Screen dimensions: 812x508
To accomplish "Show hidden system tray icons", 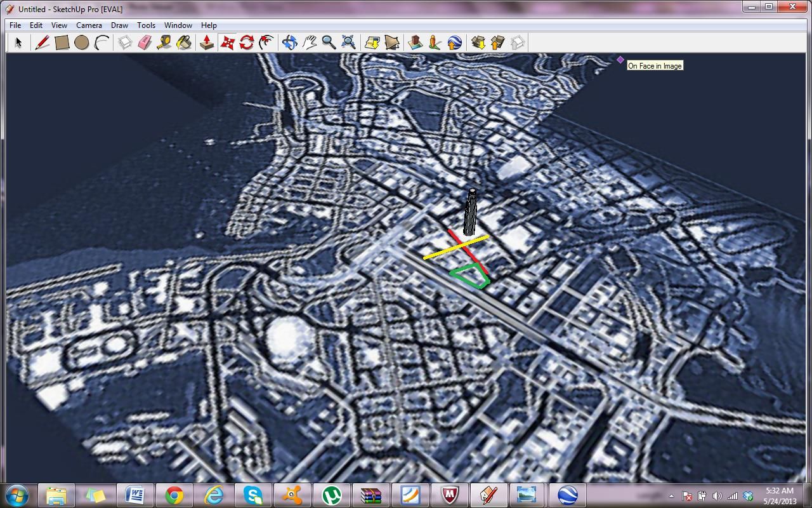I will (671, 496).
